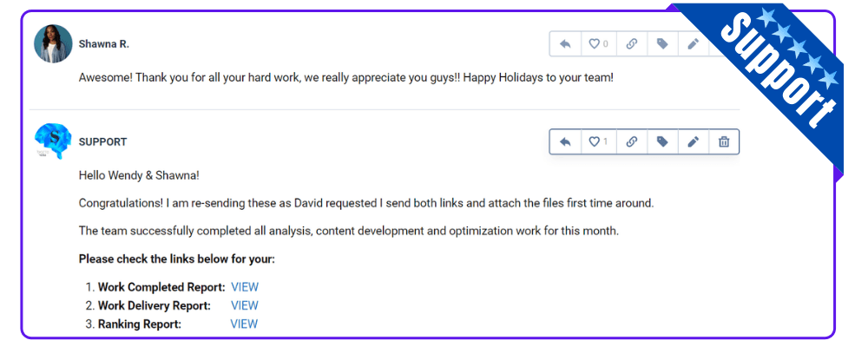Select the SUPPORT author name
The height and width of the screenshot is (347, 868).
[103, 141]
